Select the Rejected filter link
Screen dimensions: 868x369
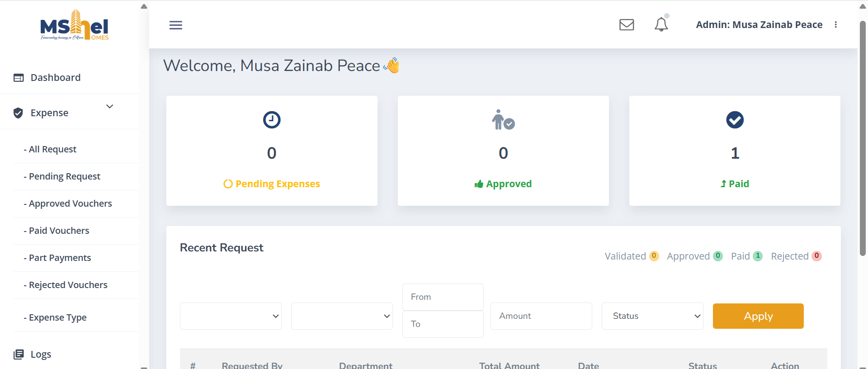[790, 256]
